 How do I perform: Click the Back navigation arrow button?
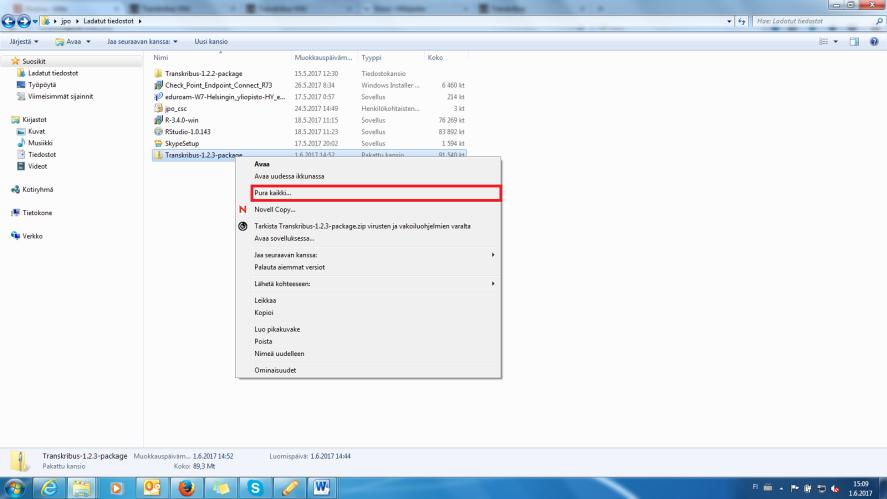click(x=8, y=21)
